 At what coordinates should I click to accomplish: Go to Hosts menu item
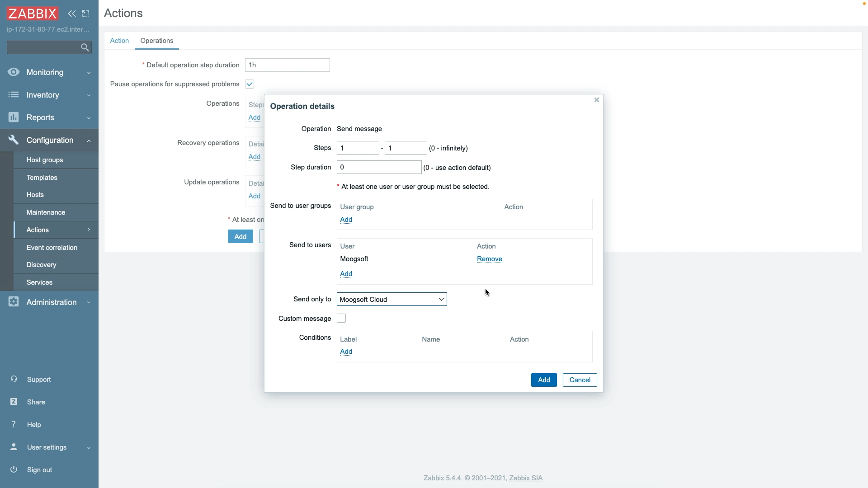(x=56, y=195)
